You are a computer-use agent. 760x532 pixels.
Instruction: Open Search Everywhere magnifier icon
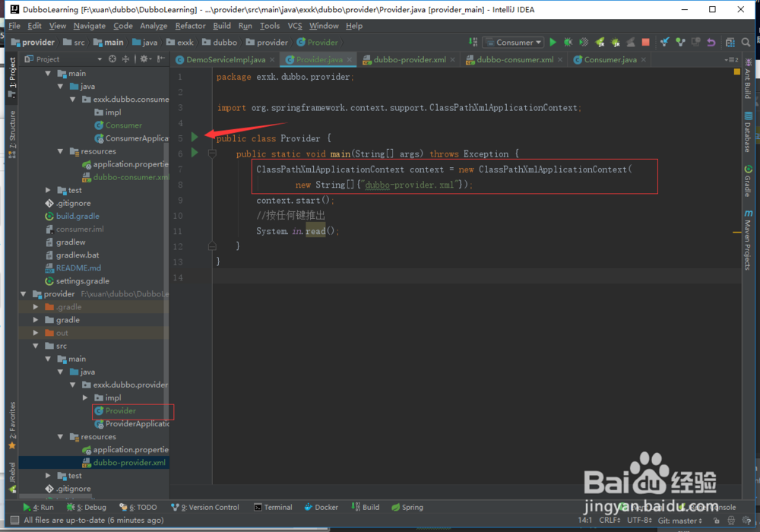pos(746,42)
